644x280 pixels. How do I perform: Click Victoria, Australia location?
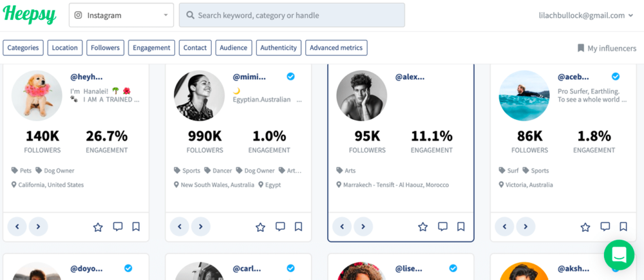pos(526,185)
